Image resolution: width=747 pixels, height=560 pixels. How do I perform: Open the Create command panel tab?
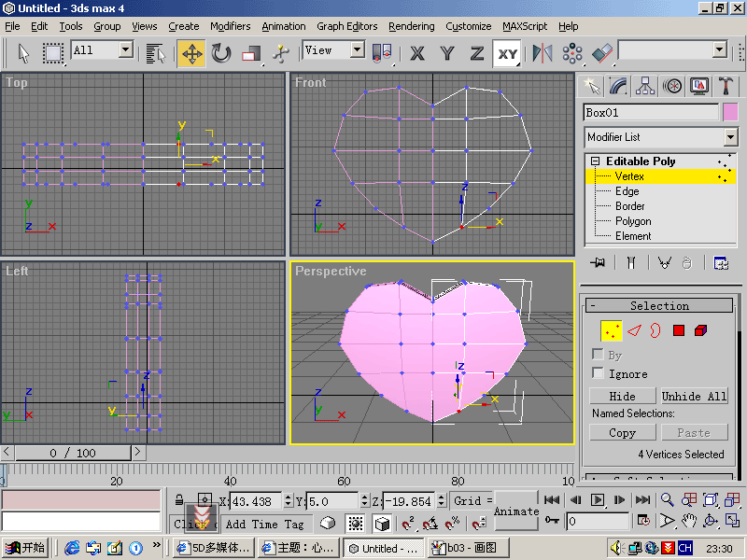pyautogui.click(x=591, y=86)
